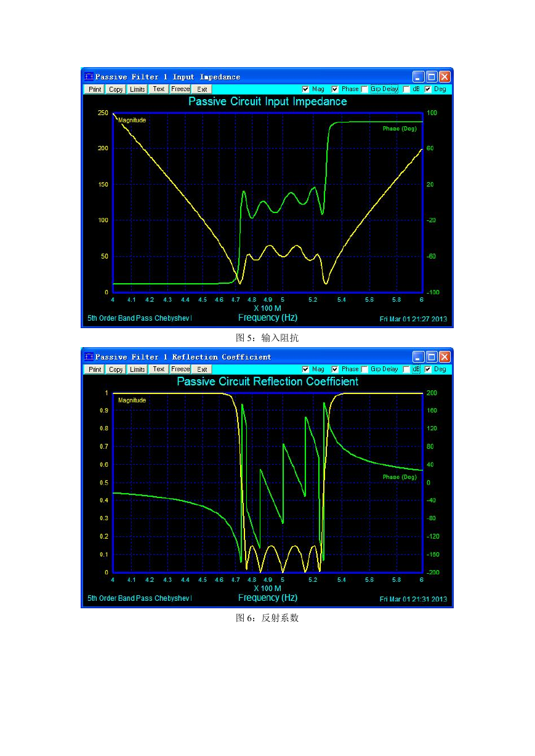Image resolution: width=535 pixels, height=756 pixels.
Task: Click 'Frequency (Hz)' label in Input Impedance plot
Action: 268,318
